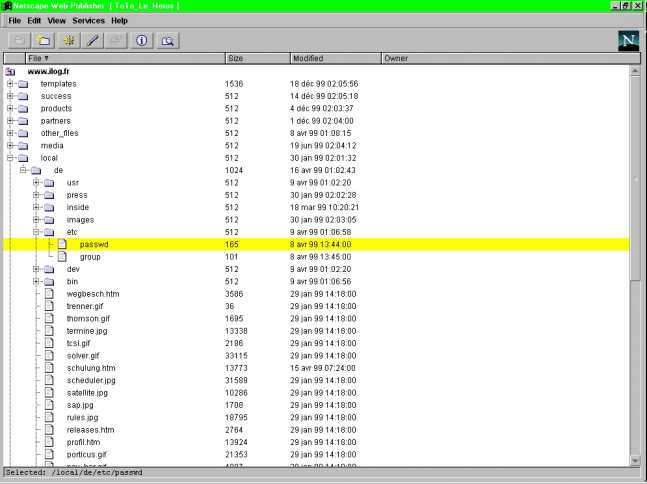Viewport: 647px width, 484px height.
Task: Click the folder icon next to success
Action: coord(23,97)
